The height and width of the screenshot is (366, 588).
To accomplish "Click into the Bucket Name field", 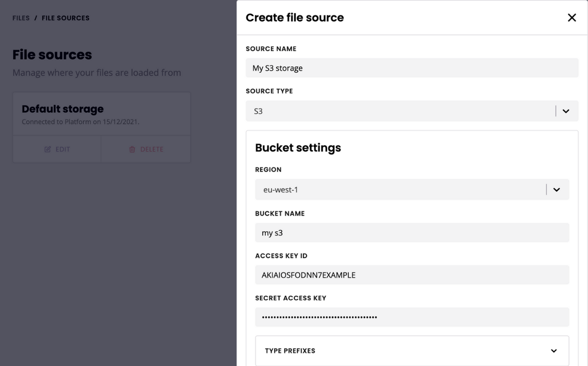I will [x=412, y=233].
